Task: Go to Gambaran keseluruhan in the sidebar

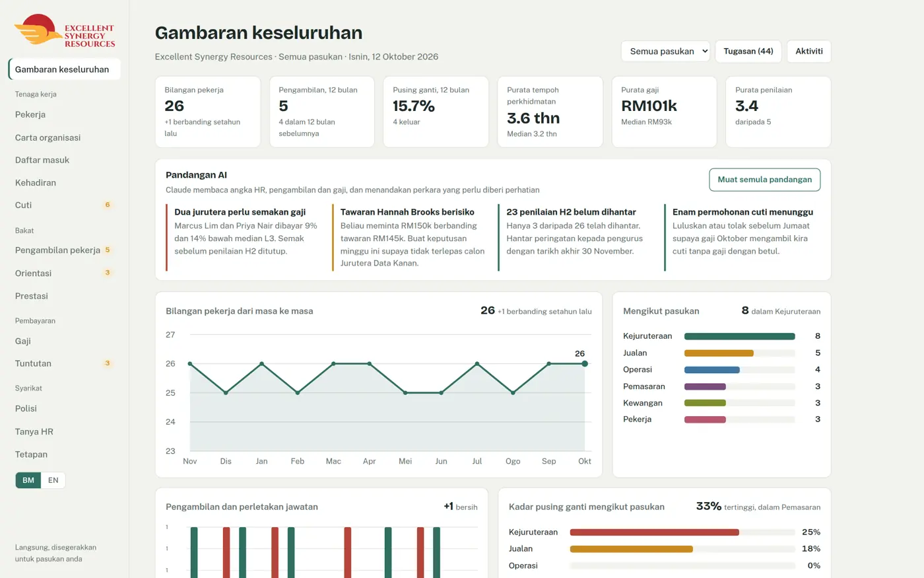Action: [64, 69]
